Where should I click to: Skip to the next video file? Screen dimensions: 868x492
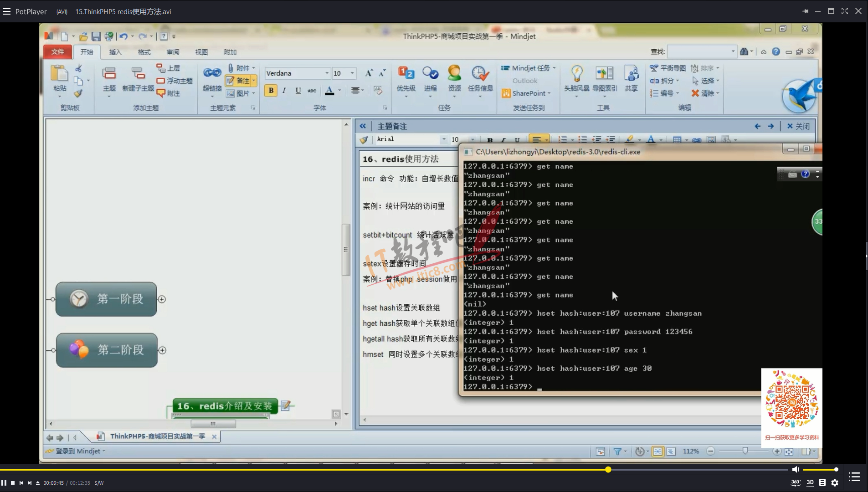click(x=30, y=483)
